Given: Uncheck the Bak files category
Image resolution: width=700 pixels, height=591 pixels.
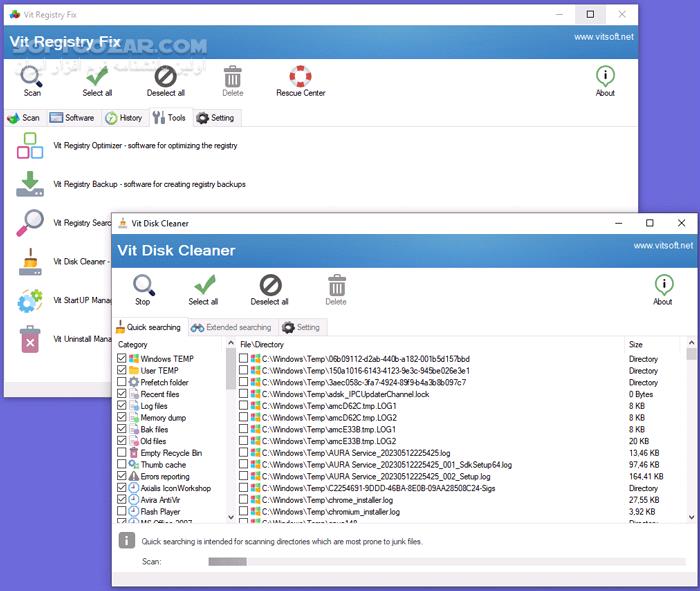Looking at the screenshot, I should [121, 429].
